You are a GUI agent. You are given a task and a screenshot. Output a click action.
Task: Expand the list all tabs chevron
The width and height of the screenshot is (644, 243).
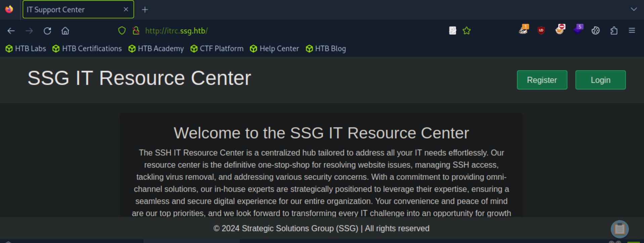point(634,9)
